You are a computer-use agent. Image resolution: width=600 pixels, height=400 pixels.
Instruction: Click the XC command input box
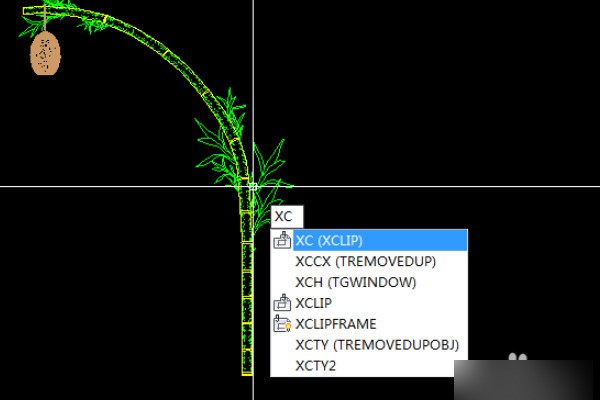tap(286, 216)
